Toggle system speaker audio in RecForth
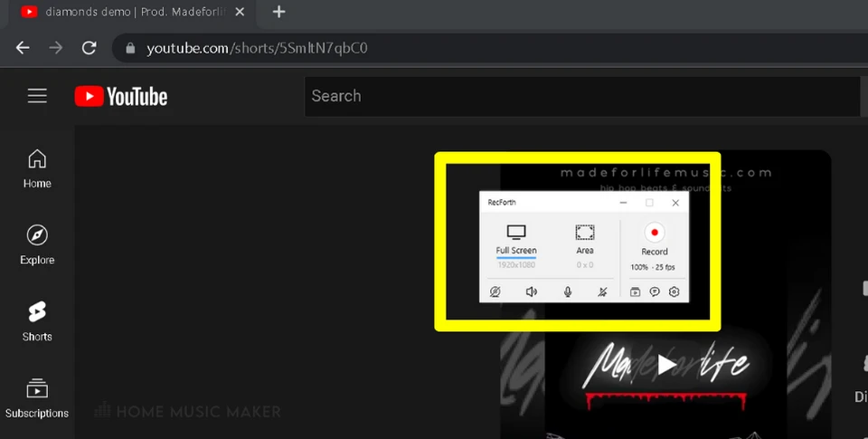The height and width of the screenshot is (439, 868). [532, 291]
